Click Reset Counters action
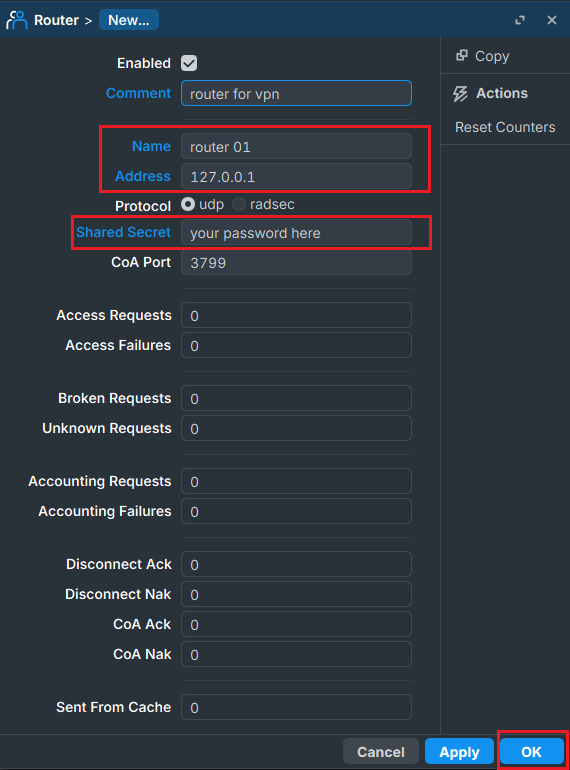Image resolution: width=570 pixels, height=770 pixels. tap(505, 127)
